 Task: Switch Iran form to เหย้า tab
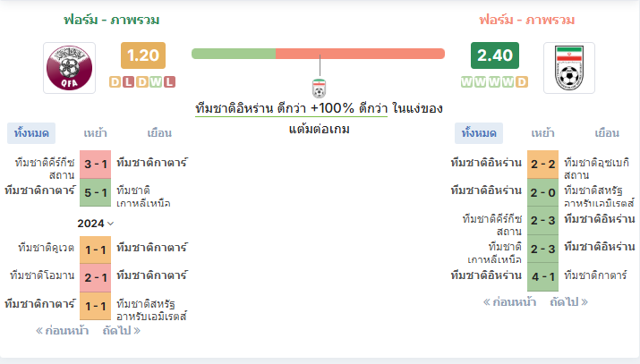542,133
